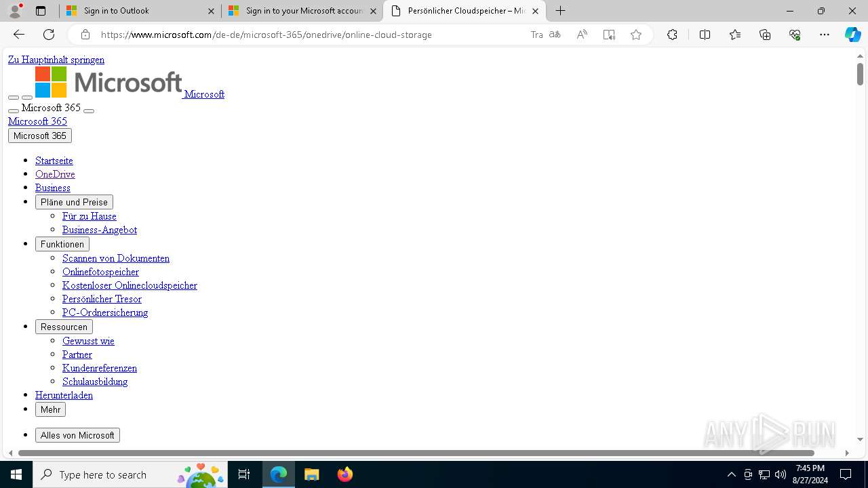Viewport: 868px width, 488px height.
Task: Close the Persönlicher Cloudspeicher tab
Action: tap(536, 11)
